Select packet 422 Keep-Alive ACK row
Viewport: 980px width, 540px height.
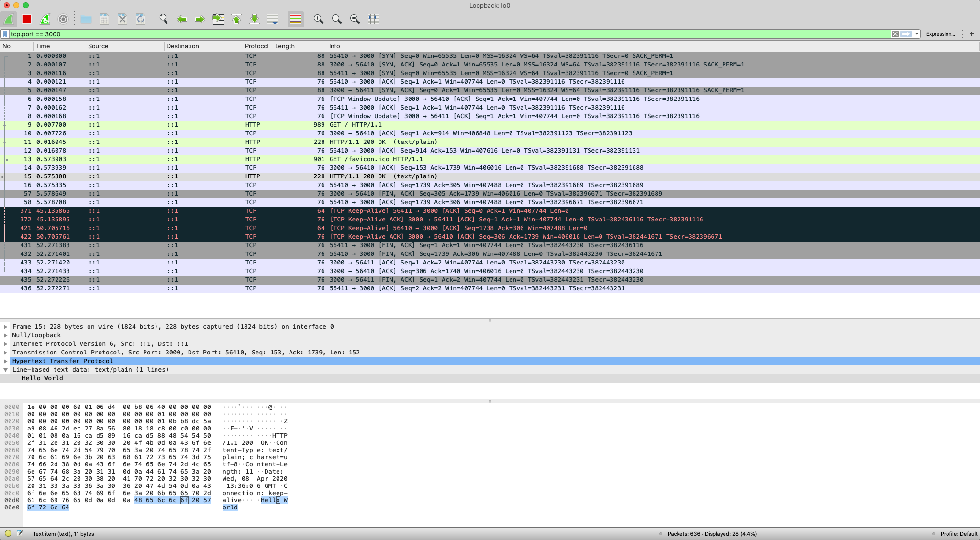click(490, 237)
